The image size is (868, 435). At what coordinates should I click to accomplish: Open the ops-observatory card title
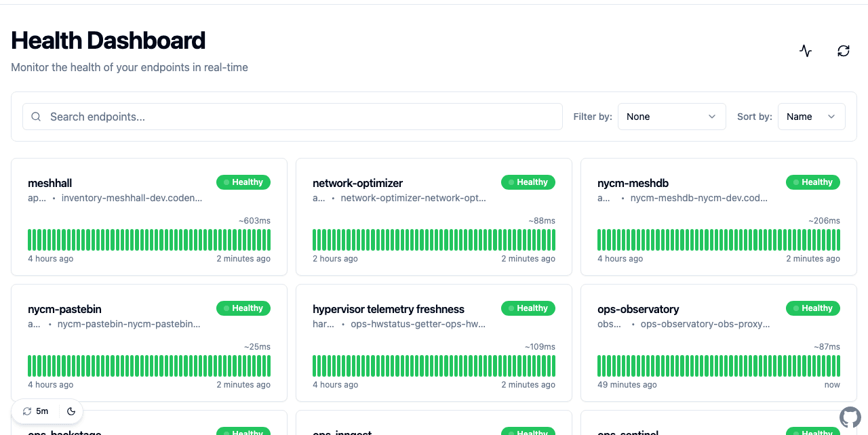638,309
